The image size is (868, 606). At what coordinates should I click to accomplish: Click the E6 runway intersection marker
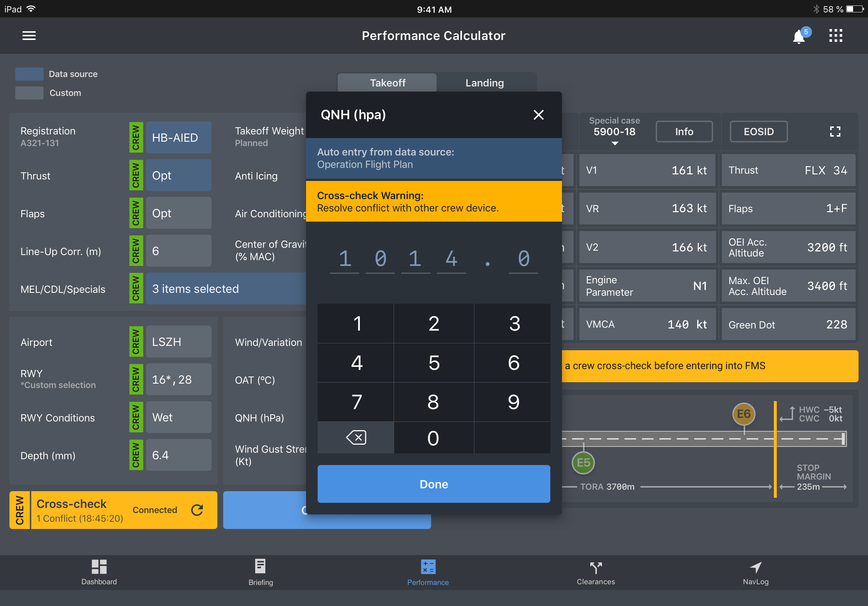[x=743, y=414]
